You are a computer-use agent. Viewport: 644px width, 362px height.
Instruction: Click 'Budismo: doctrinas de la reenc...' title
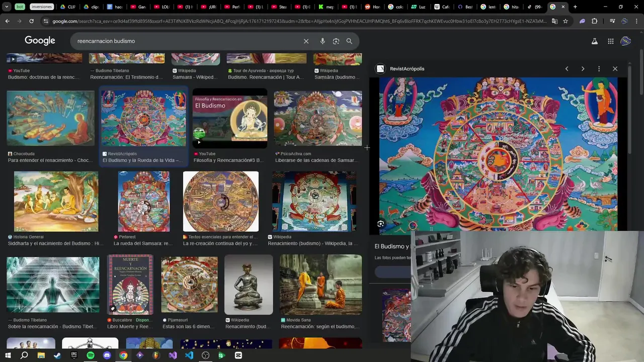coord(44,77)
